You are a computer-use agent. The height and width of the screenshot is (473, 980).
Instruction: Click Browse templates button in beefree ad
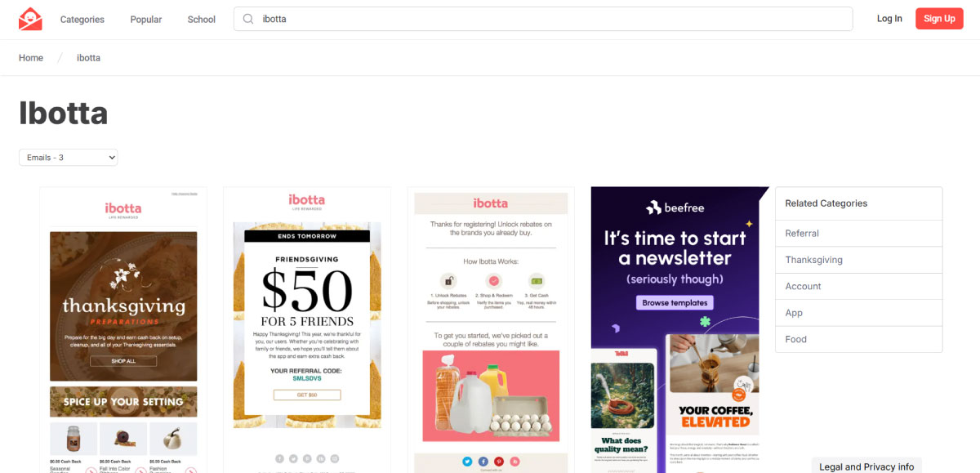675,302
